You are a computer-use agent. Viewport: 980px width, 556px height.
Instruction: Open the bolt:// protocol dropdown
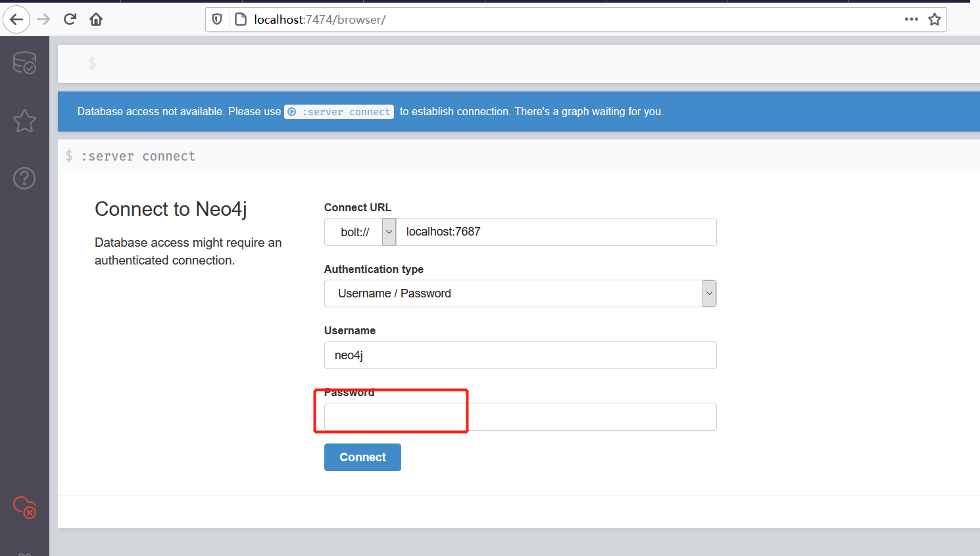pyautogui.click(x=360, y=232)
